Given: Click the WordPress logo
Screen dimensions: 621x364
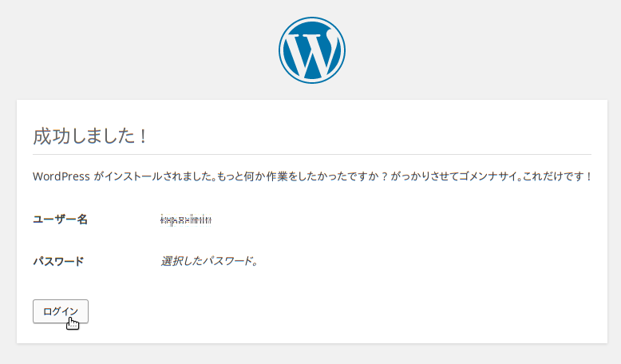Looking at the screenshot, I should pos(311,50).
